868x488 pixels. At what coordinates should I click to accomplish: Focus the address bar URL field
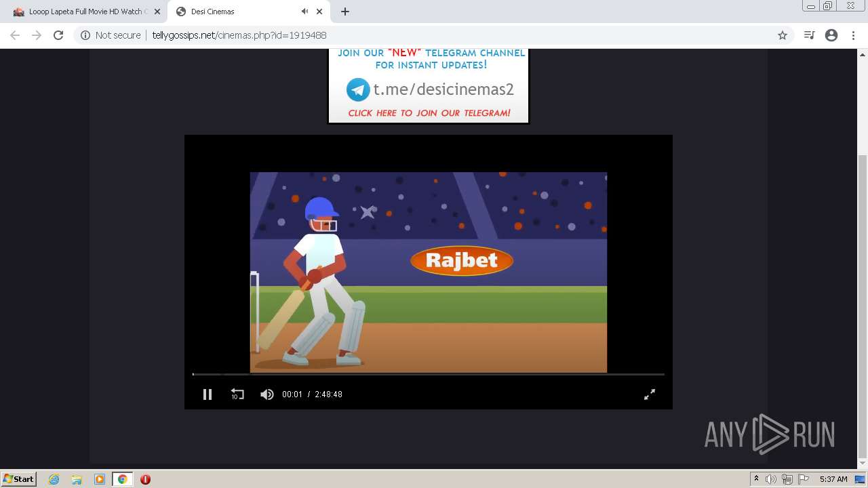coord(434,35)
